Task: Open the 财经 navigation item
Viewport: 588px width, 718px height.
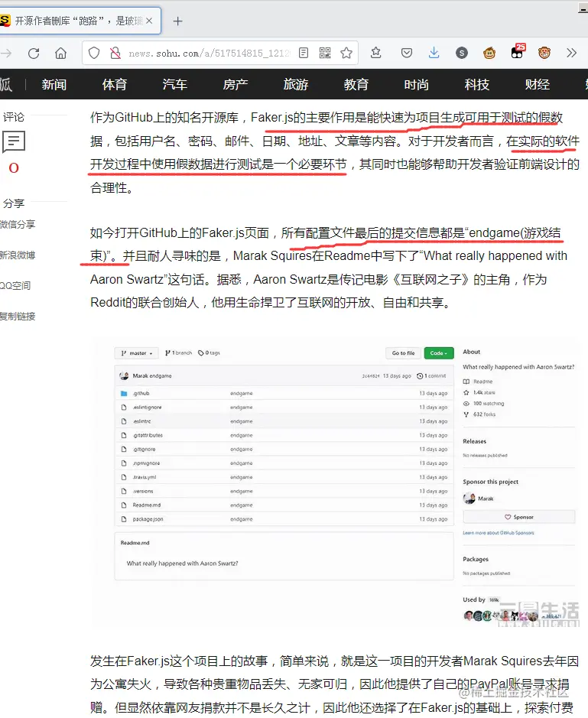Action: [538, 84]
